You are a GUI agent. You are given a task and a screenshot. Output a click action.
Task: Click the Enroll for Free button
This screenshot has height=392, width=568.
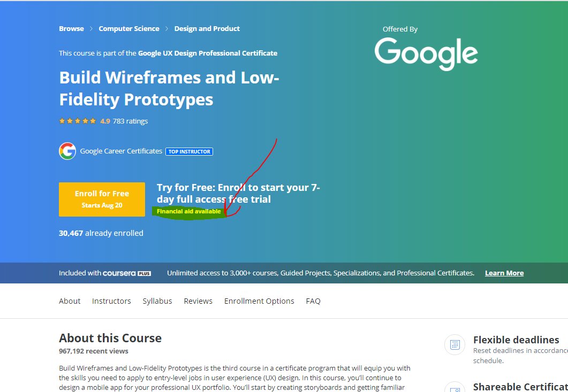point(102,199)
